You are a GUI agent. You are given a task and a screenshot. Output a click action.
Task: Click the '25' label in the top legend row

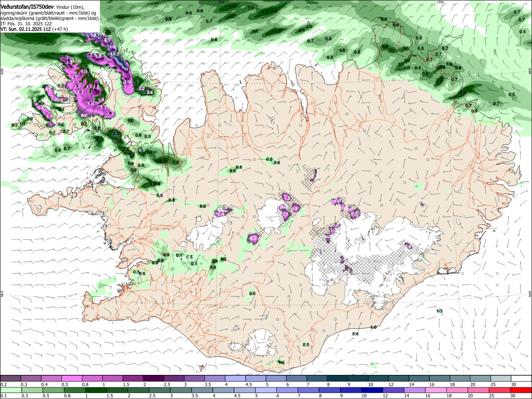point(493,384)
